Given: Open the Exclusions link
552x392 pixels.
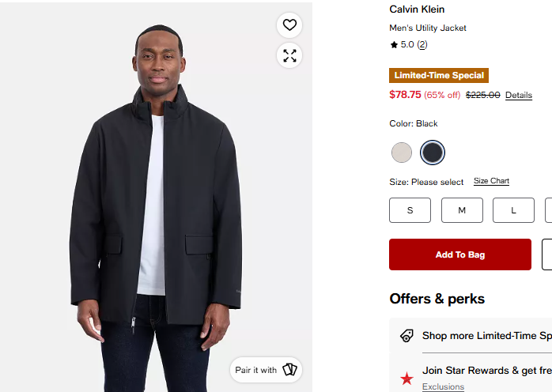Looking at the screenshot, I should [443, 386].
